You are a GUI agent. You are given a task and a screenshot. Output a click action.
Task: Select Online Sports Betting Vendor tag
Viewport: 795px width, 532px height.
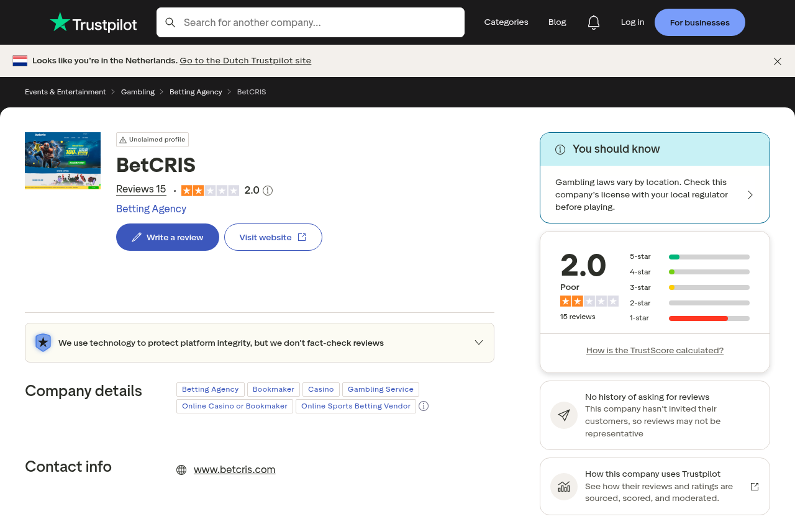[x=356, y=406]
